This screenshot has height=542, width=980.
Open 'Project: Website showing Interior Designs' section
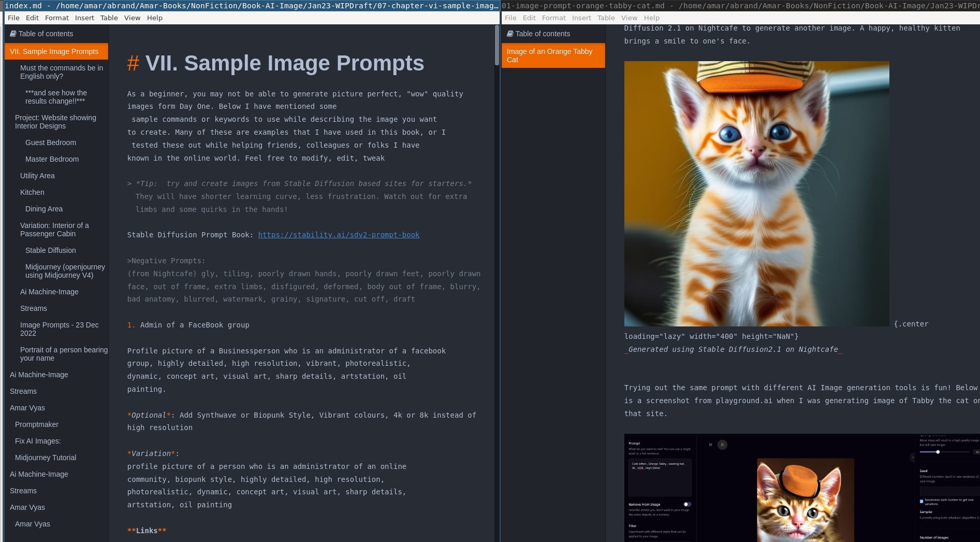click(x=55, y=122)
